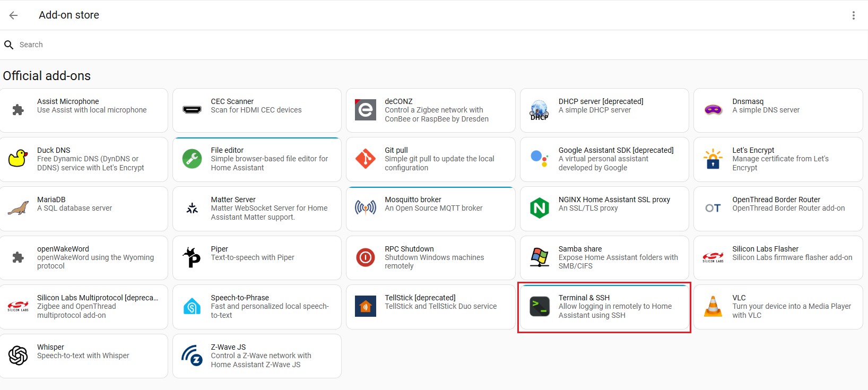Open the three-dot overflow menu
Image resolution: width=868 pixels, height=390 pixels.
[x=853, y=15]
